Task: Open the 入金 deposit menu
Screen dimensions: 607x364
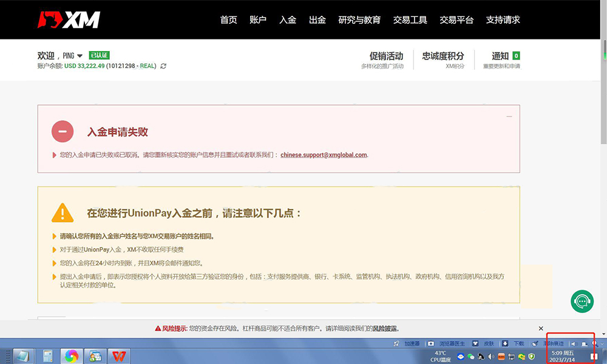Action: [x=288, y=19]
